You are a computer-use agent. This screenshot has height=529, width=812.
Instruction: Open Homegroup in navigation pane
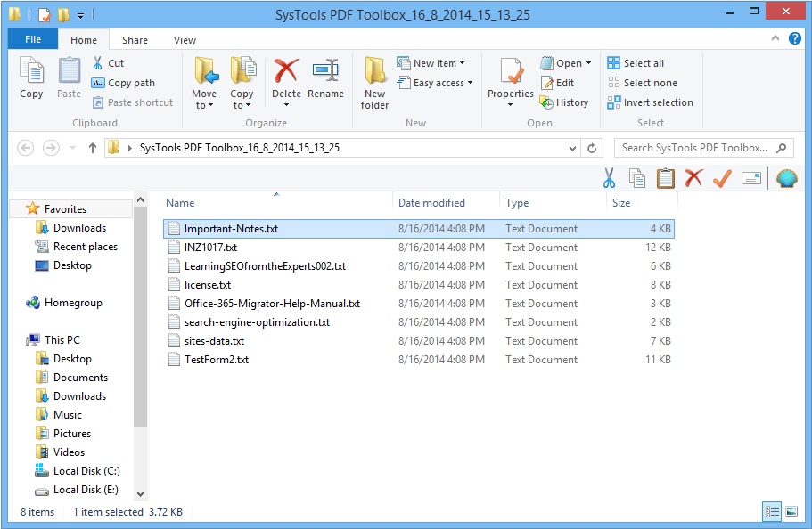pyautogui.click(x=64, y=303)
